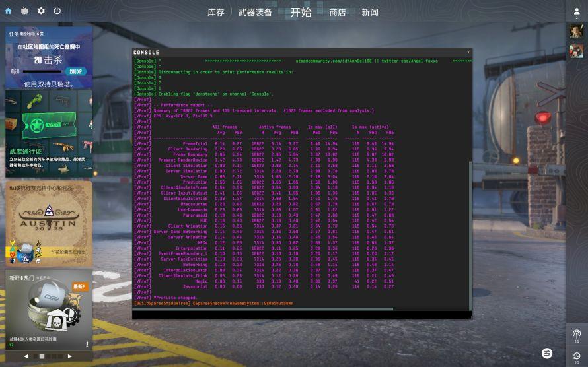Screen dimensions: 588x367
Task: Focus the console command input field
Action: 302,315
